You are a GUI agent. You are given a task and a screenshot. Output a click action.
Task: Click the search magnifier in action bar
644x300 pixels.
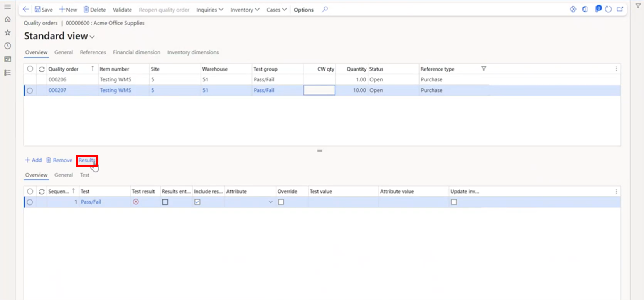pyautogui.click(x=325, y=10)
